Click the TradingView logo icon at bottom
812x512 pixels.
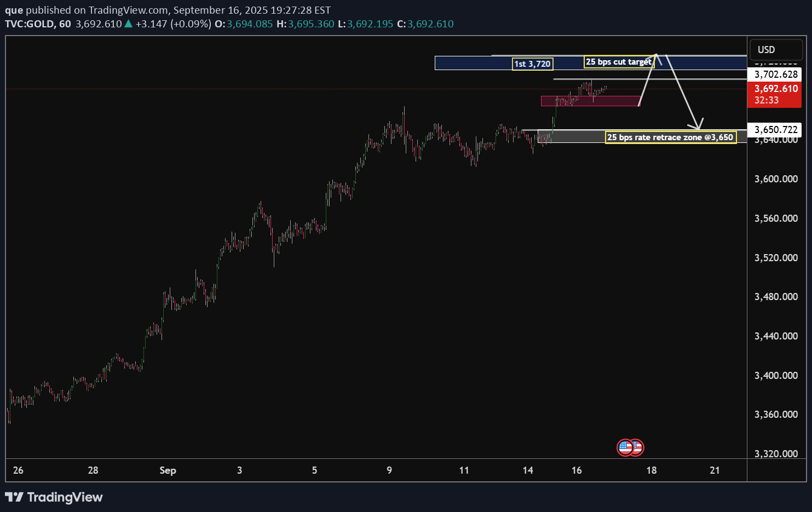(14, 497)
